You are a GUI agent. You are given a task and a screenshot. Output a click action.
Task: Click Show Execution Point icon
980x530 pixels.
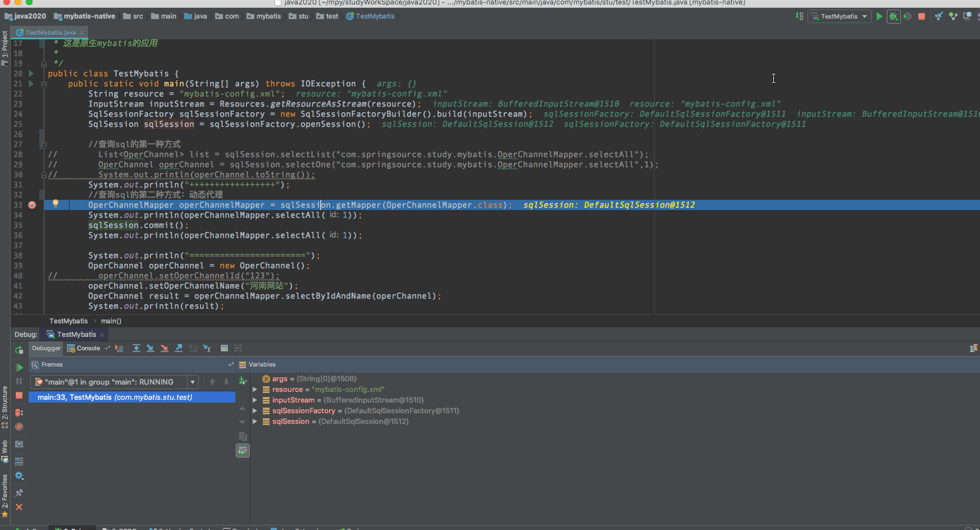[119, 348]
